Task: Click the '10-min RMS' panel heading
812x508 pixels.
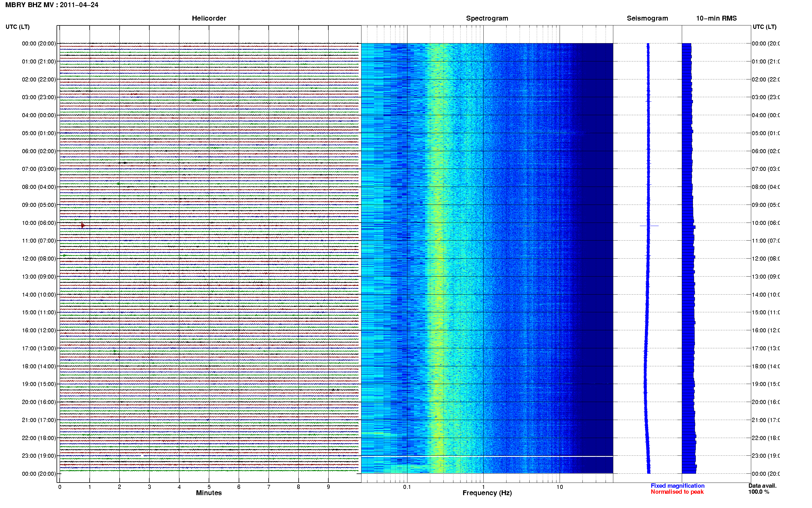Action: [716, 19]
